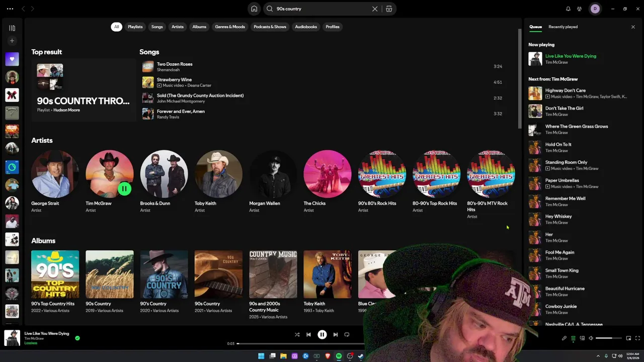644x362 pixels.
Task: Open the profile avatar menu
Action: click(x=595, y=9)
